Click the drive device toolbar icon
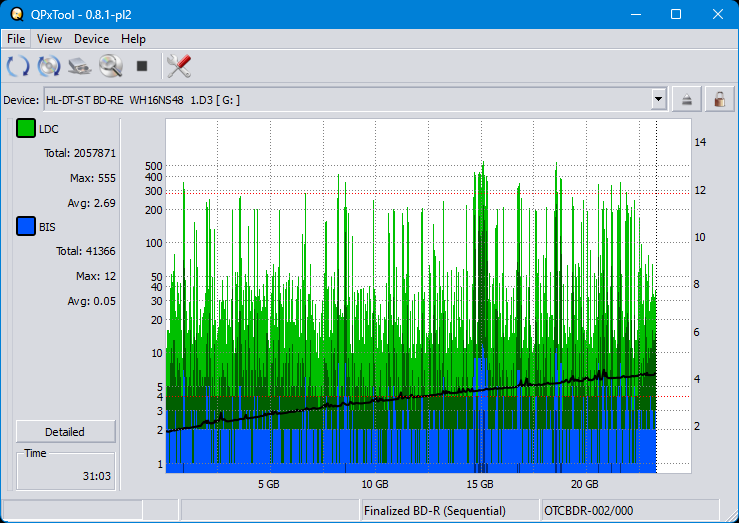739x523 pixels. pos(80,65)
